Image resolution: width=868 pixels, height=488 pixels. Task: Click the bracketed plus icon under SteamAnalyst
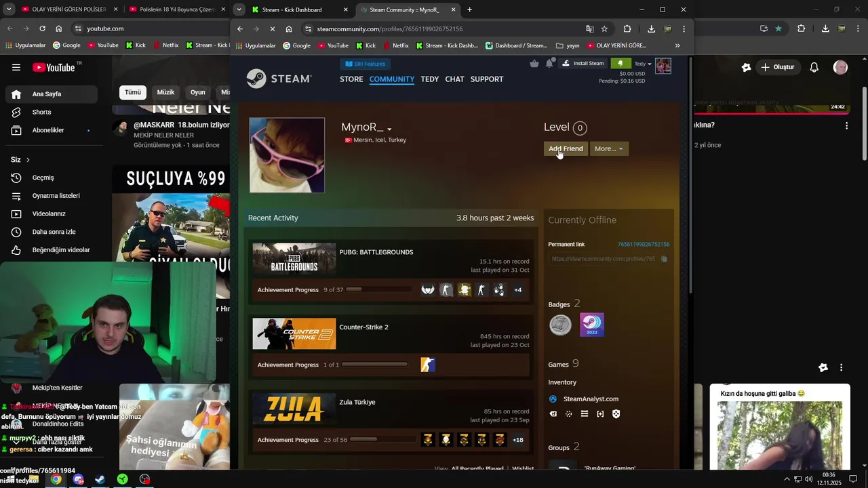[600, 414]
